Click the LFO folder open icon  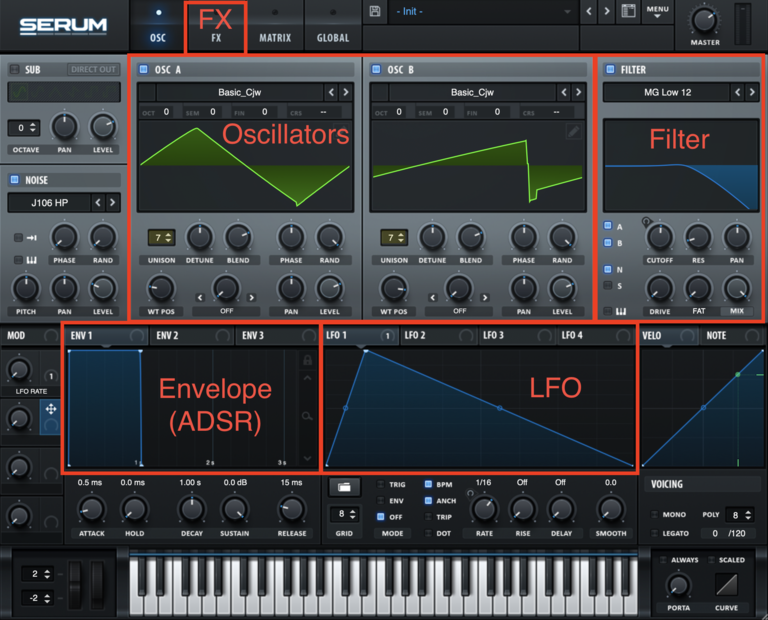tap(344, 487)
